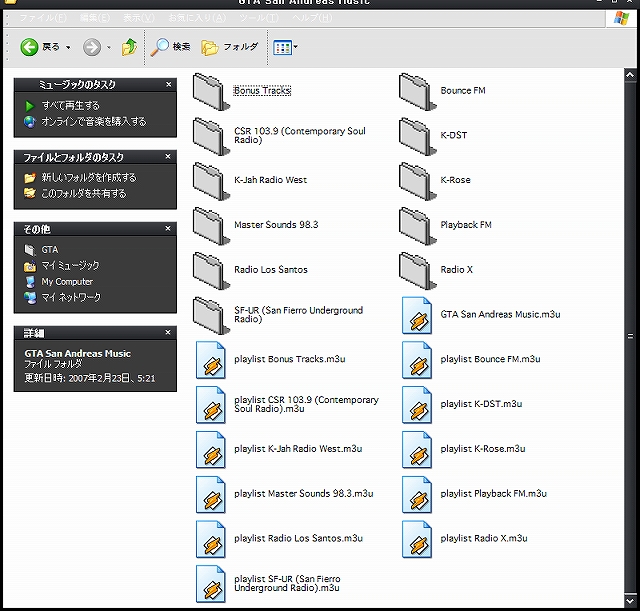The image size is (640, 611).
Task: Open My Computer link
Action: click(67, 282)
